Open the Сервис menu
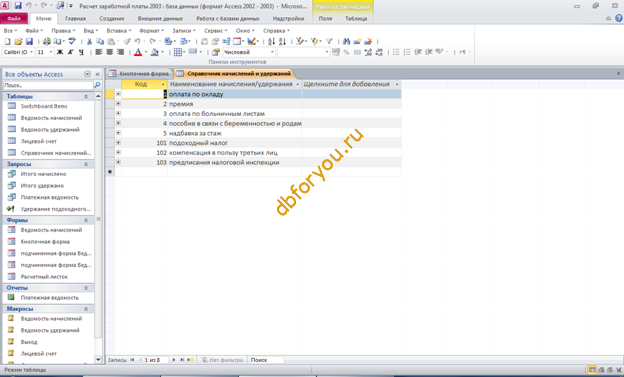624x377 pixels. point(215,31)
